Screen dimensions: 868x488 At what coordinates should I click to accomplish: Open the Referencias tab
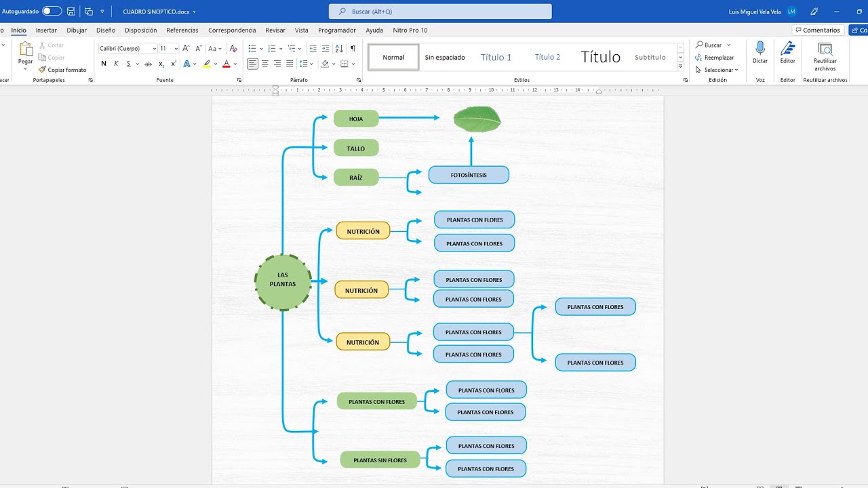point(182,30)
